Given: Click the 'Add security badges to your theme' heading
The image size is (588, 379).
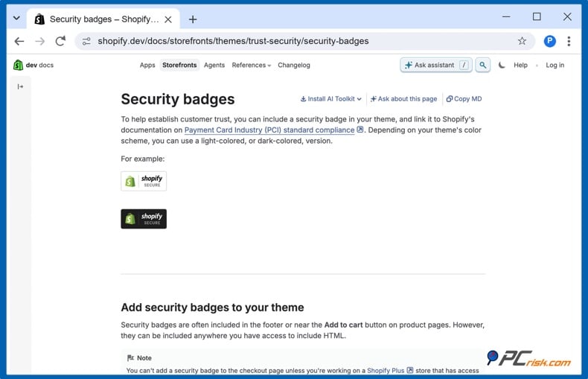Looking at the screenshot, I should pos(212,308).
